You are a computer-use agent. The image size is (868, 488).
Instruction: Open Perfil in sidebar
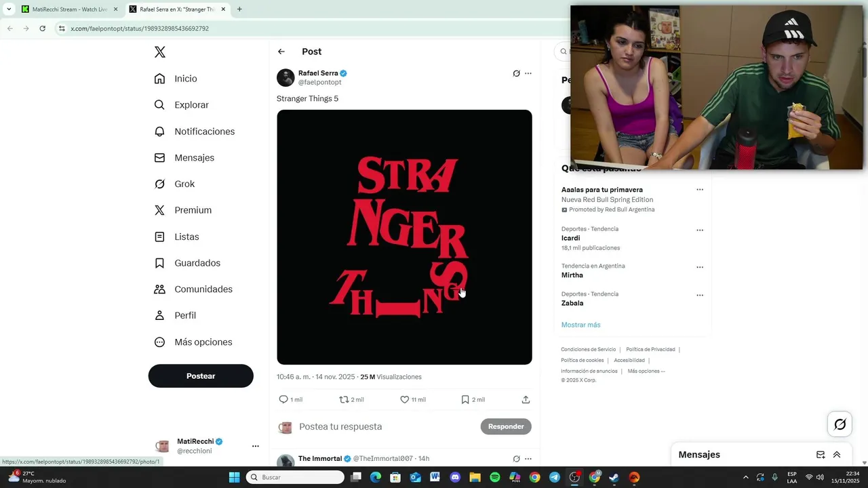pyautogui.click(x=175, y=315)
